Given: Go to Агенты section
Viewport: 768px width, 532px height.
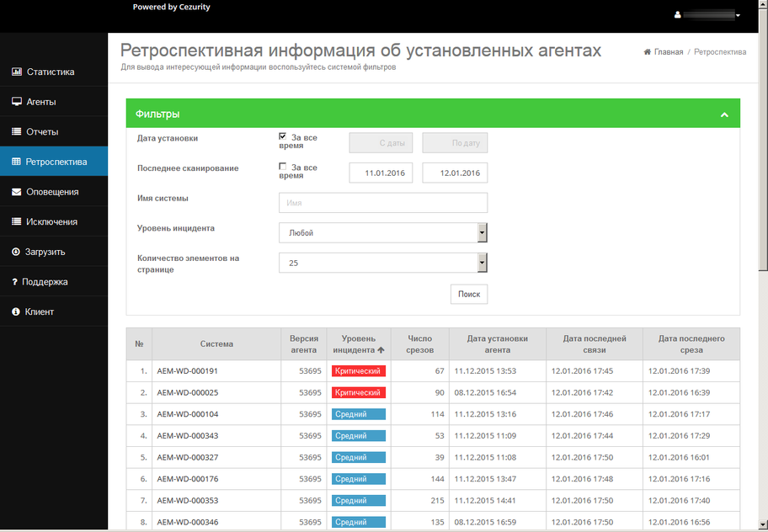Looking at the screenshot, I should [54, 102].
